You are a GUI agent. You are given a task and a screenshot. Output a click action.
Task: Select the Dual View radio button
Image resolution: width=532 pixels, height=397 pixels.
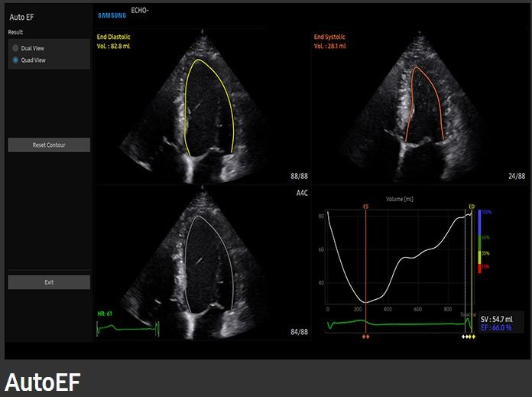[x=15, y=48]
